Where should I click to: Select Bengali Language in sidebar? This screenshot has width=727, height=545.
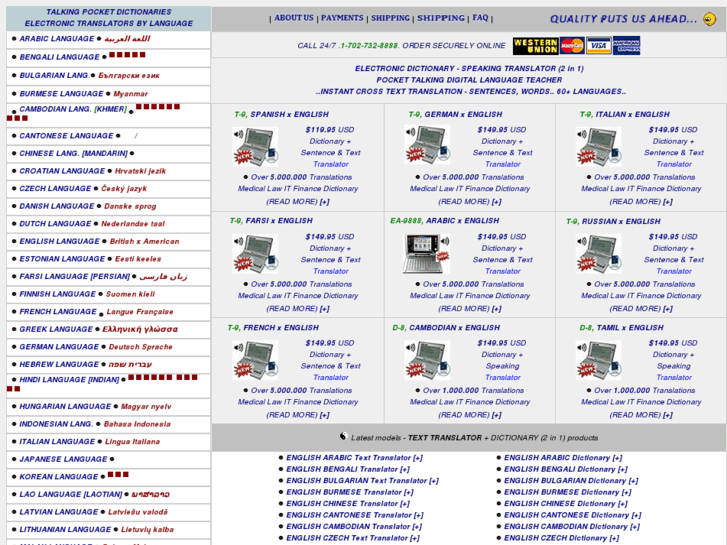tap(59, 57)
